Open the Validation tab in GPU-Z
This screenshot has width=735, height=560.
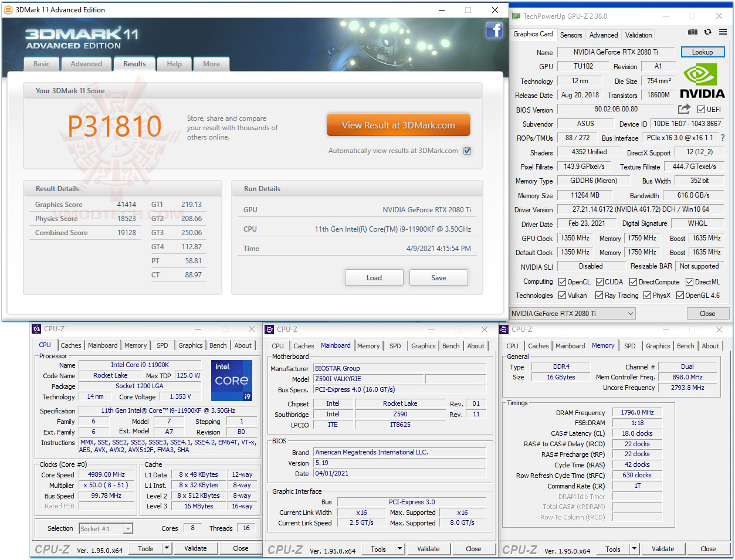[638, 35]
